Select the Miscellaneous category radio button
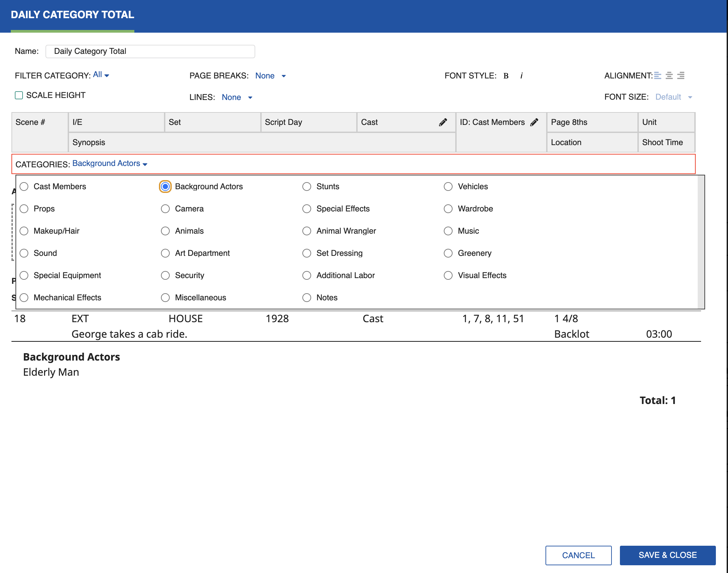The width and height of the screenshot is (728, 573). pos(165,298)
